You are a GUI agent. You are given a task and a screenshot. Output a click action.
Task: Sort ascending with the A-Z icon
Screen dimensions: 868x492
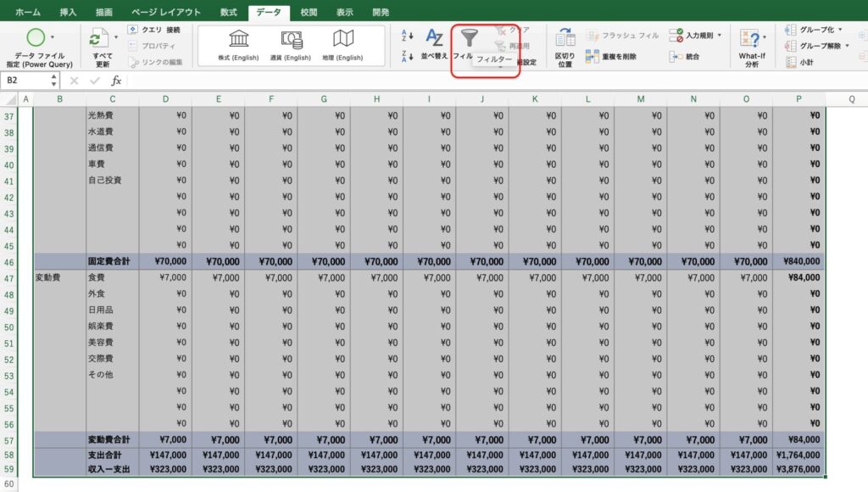pyautogui.click(x=407, y=36)
